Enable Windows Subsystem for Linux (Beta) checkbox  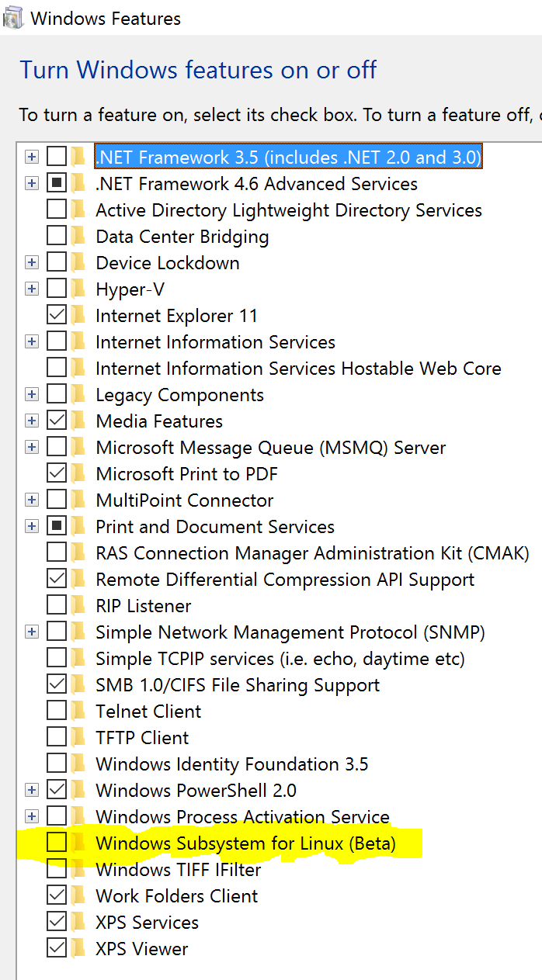(x=57, y=843)
